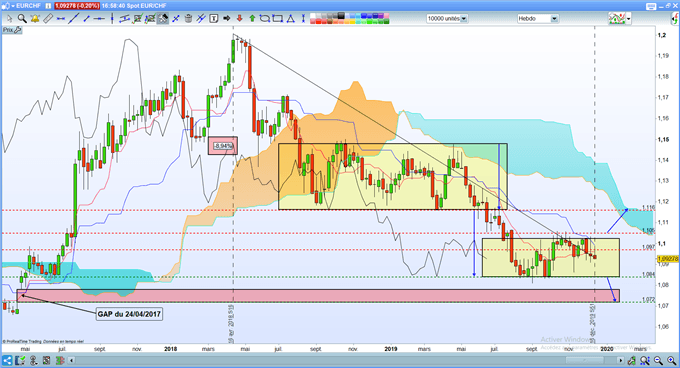Click the checklist icon in bottom bar
Image resolution: width=680 pixels, height=368 pixels.
tap(20, 360)
